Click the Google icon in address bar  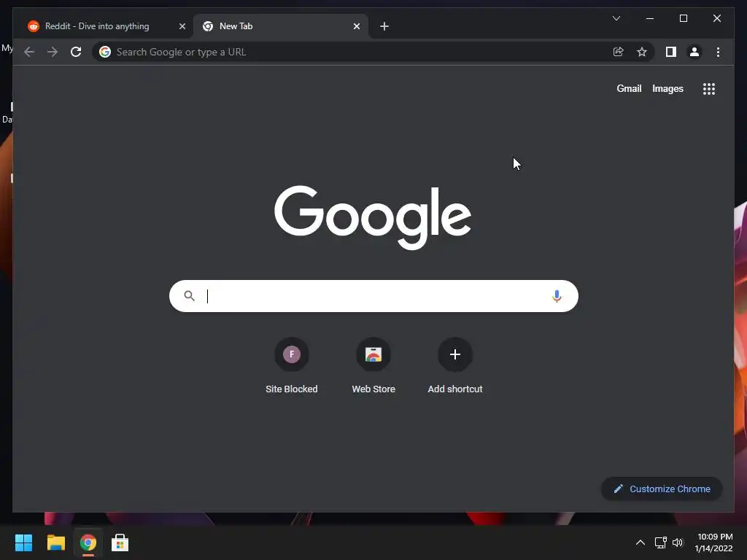coord(105,52)
